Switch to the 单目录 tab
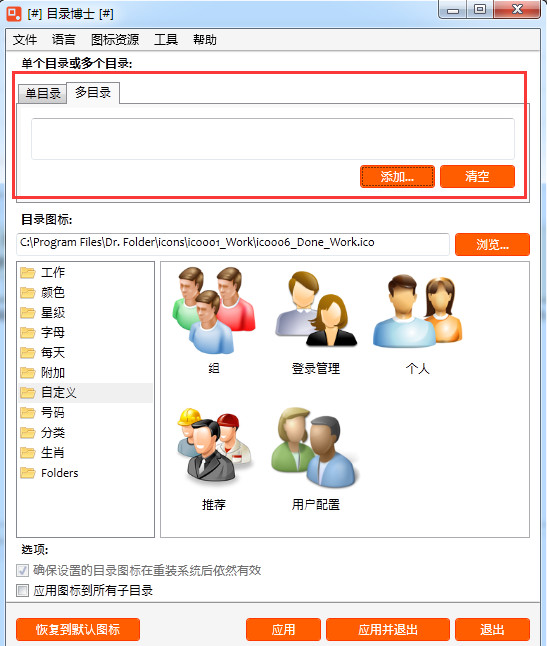Image resolution: width=547 pixels, height=646 pixels. pyautogui.click(x=43, y=93)
